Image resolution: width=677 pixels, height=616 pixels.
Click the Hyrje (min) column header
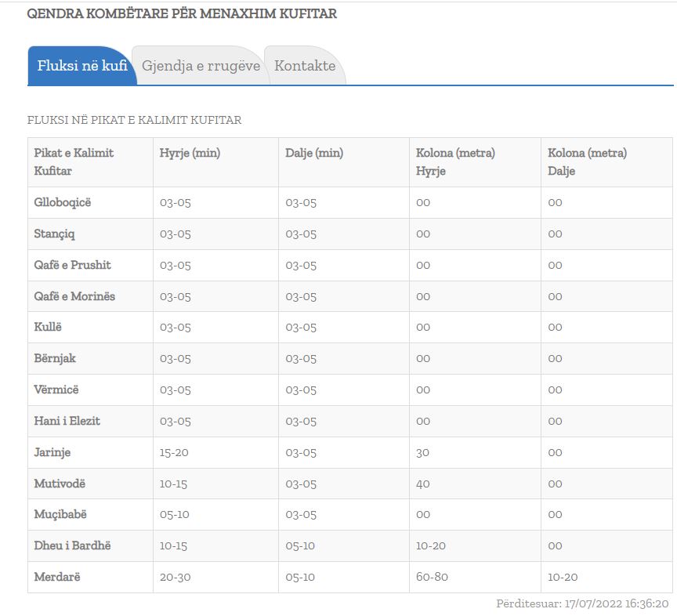coord(190,153)
